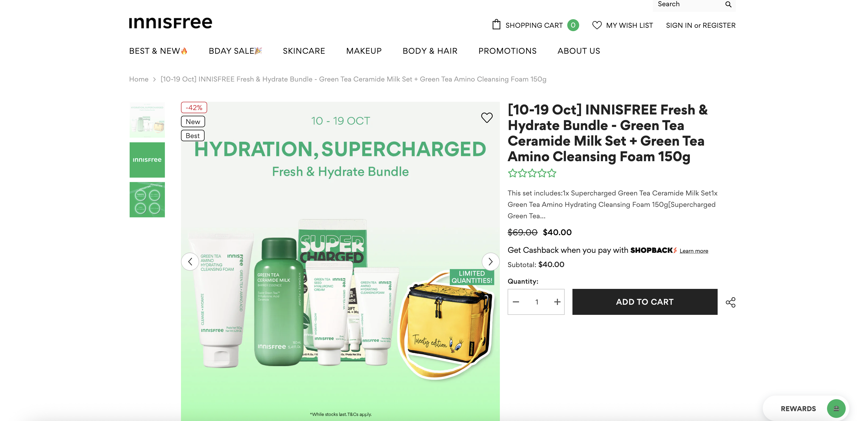Add product to wishlist via image heart
The height and width of the screenshot is (421, 868).
point(487,117)
